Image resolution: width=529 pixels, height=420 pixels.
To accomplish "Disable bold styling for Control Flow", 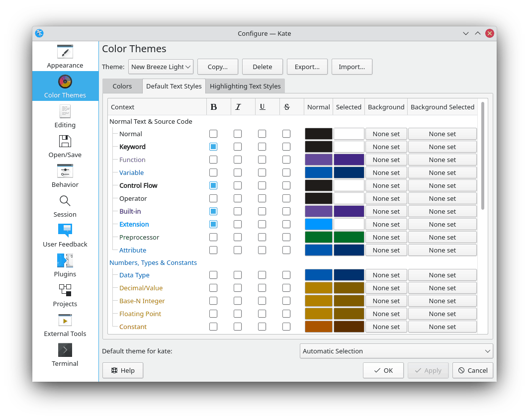I will coord(213,185).
